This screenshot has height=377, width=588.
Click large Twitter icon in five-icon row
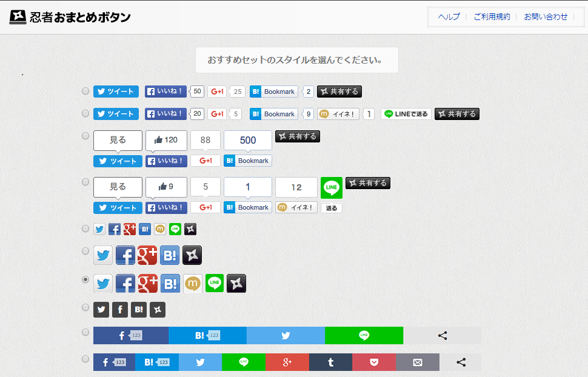click(x=103, y=255)
